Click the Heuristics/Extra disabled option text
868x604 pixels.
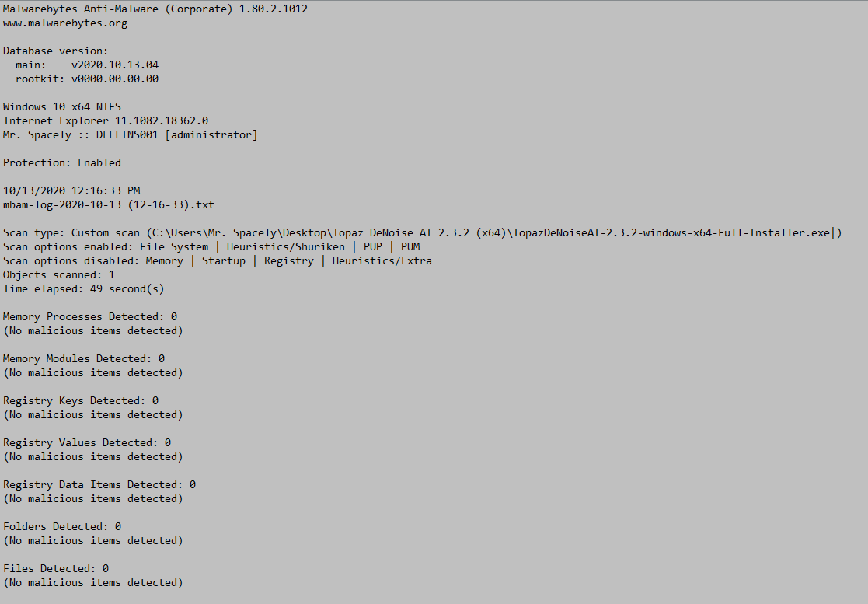(x=382, y=260)
